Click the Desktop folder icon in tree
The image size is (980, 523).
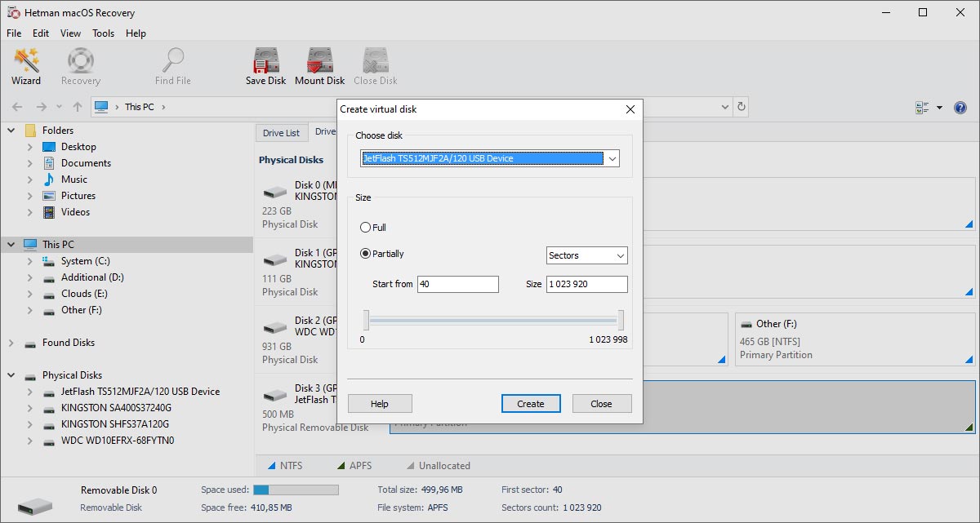[x=48, y=147]
